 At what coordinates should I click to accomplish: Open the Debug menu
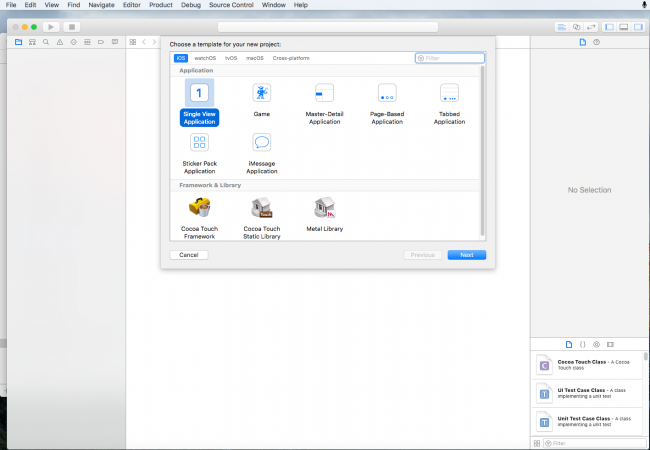191,5
